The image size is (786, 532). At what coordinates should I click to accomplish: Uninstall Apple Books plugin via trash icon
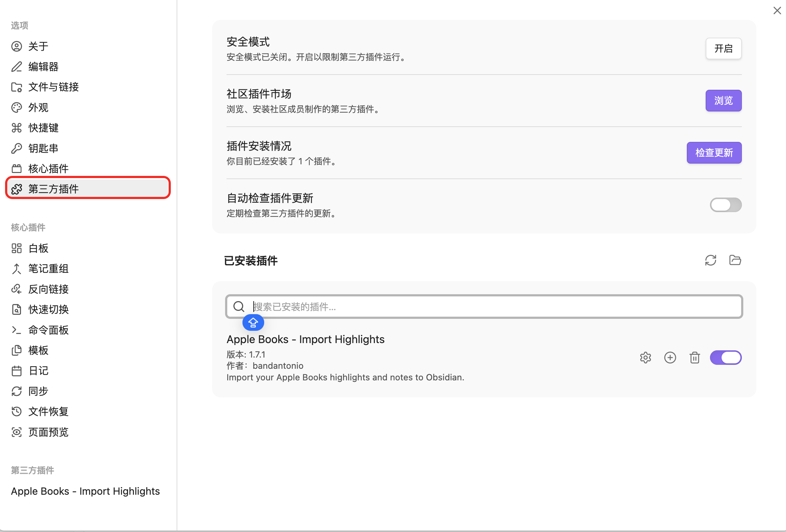(695, 358)
